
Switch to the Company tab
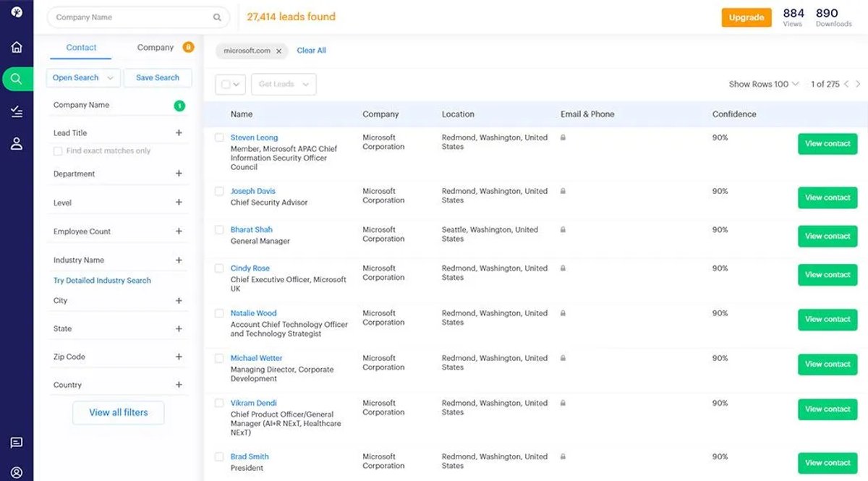(156, 48)
